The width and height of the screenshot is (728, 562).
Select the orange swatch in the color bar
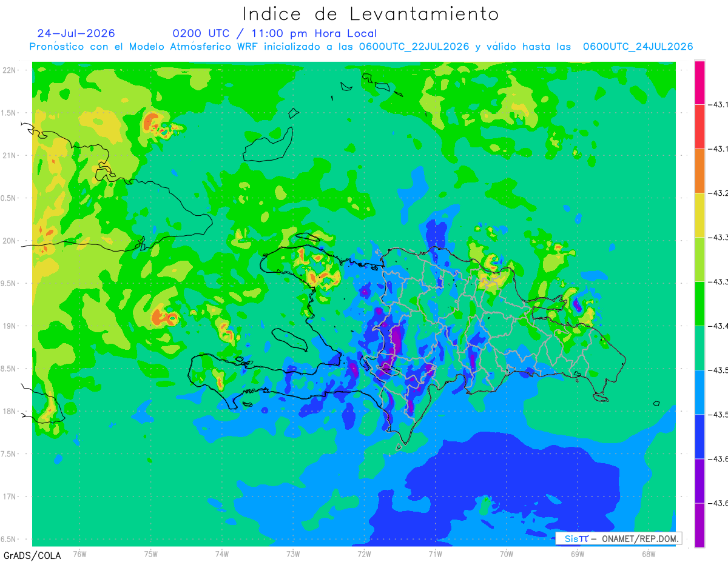tap(699, 171)
